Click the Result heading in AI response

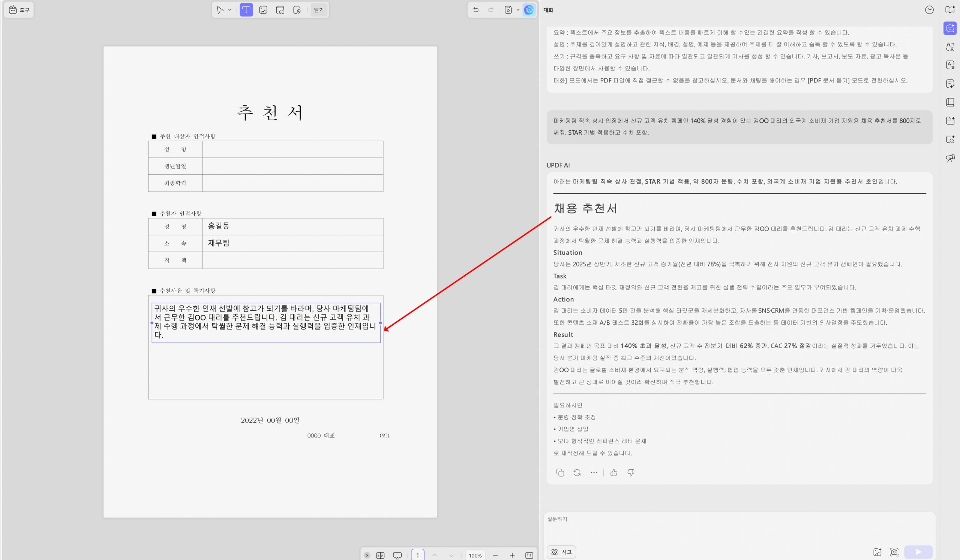[563, 335]
